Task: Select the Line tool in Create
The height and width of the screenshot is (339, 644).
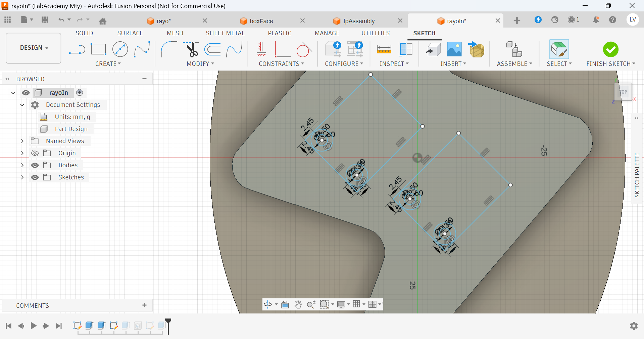Action: 77,50
